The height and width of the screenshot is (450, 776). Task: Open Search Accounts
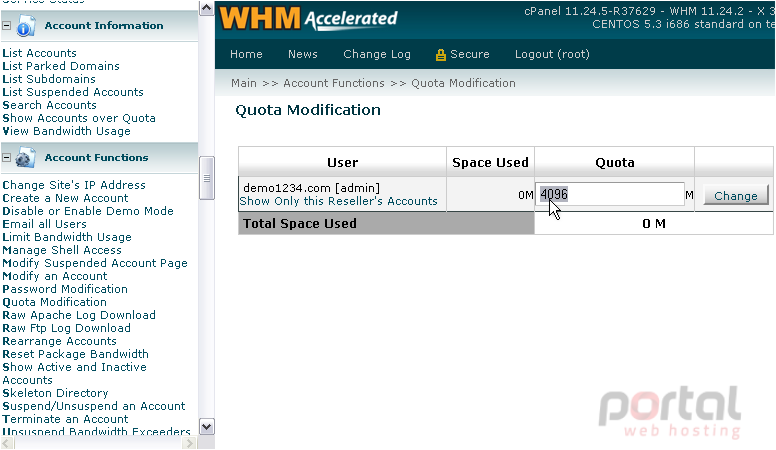(49, 105)
